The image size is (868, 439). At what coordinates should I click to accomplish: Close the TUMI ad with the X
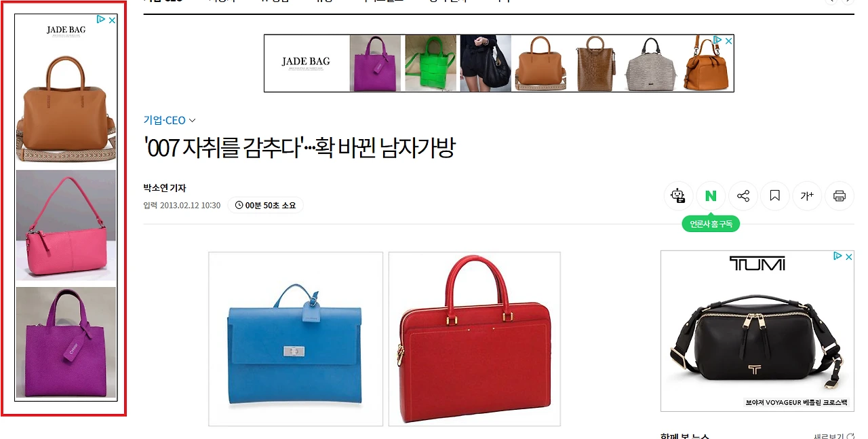[x=848, y=256]
